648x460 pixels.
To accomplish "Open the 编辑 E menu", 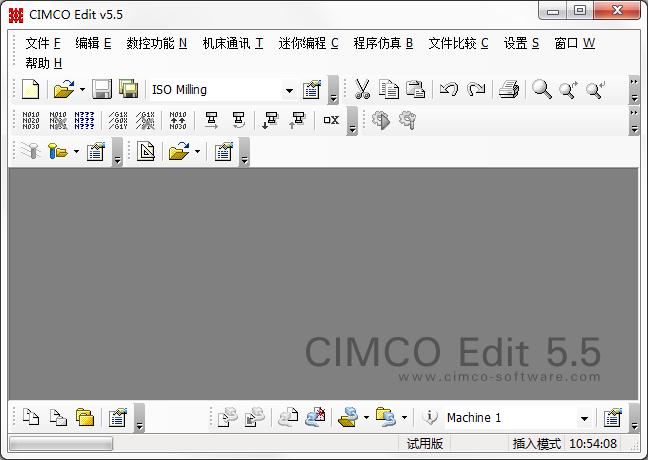I will point(93,43).
